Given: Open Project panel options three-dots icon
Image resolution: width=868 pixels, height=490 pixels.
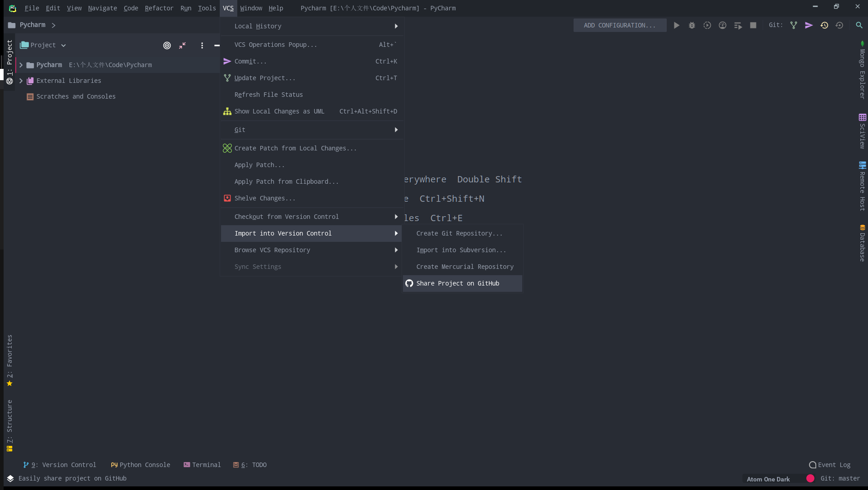Looking at the screenshot, I should (x=202, y=45).
